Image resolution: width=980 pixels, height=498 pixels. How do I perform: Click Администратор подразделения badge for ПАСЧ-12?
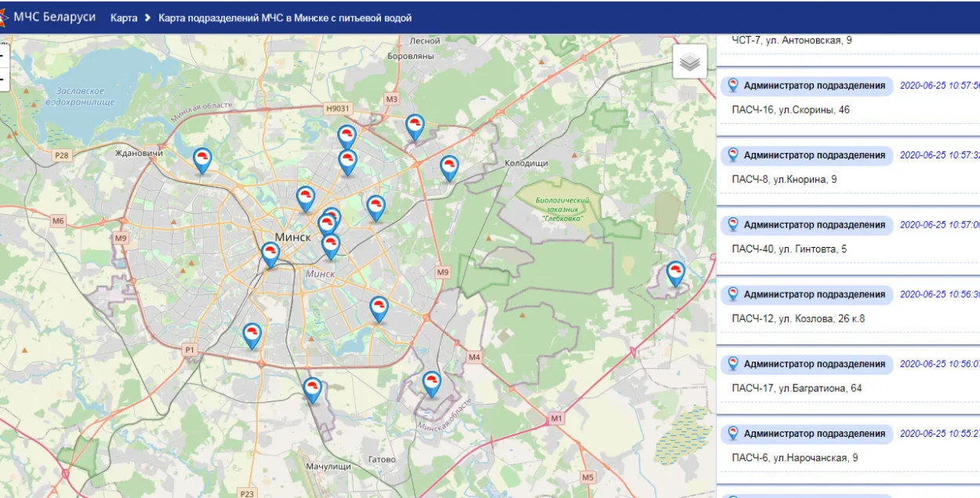807,295
